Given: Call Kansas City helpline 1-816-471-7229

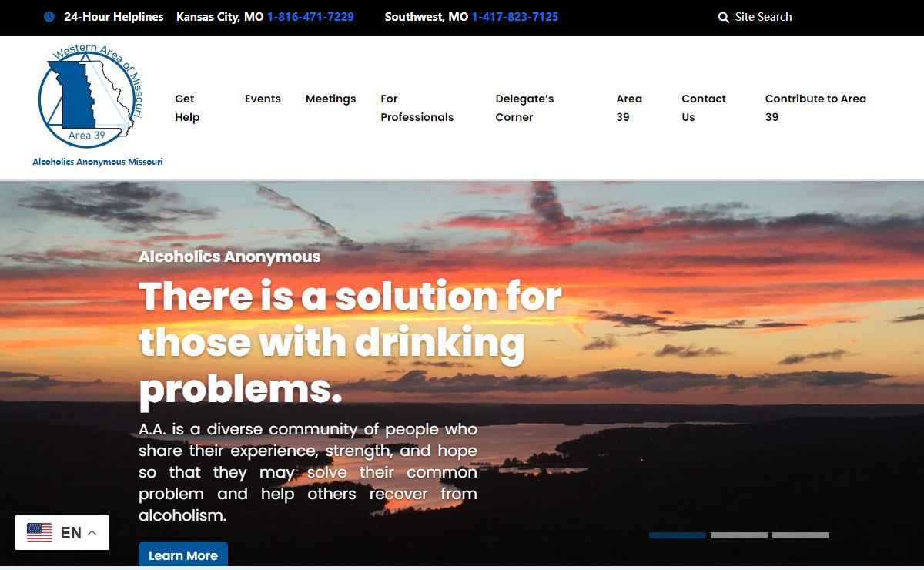Looking at the screenshot, I should [x=310, y=17].
